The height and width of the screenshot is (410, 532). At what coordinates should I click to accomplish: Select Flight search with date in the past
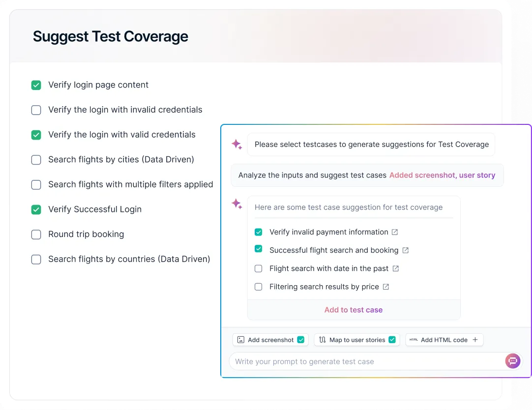(259, 268)
